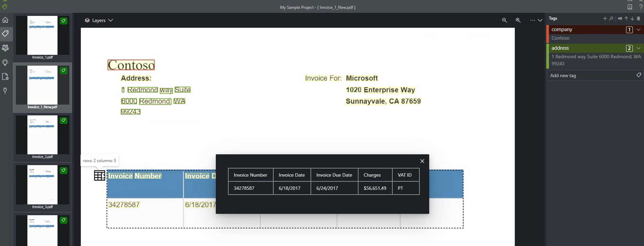Click tagged badge on Invoice_1_New.pdf
The height and width of the screenshot is (246, 644).
coord(64,71)
